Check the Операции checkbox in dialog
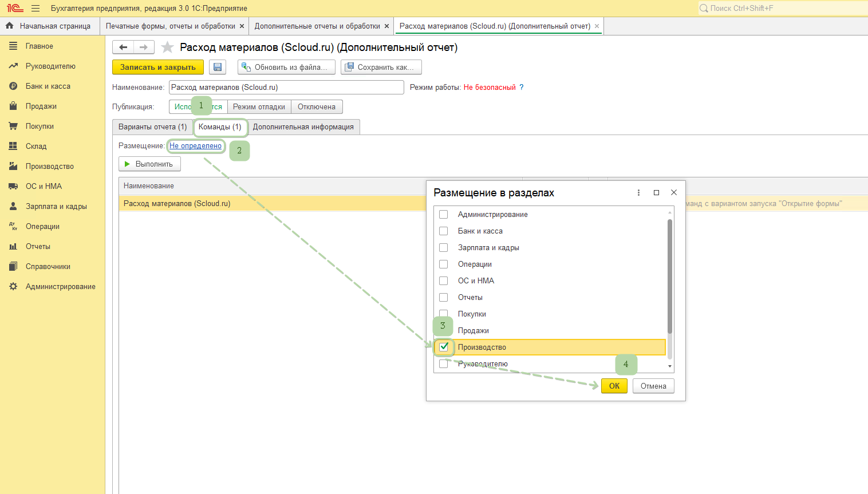The image size is (868, 494). 443,264
